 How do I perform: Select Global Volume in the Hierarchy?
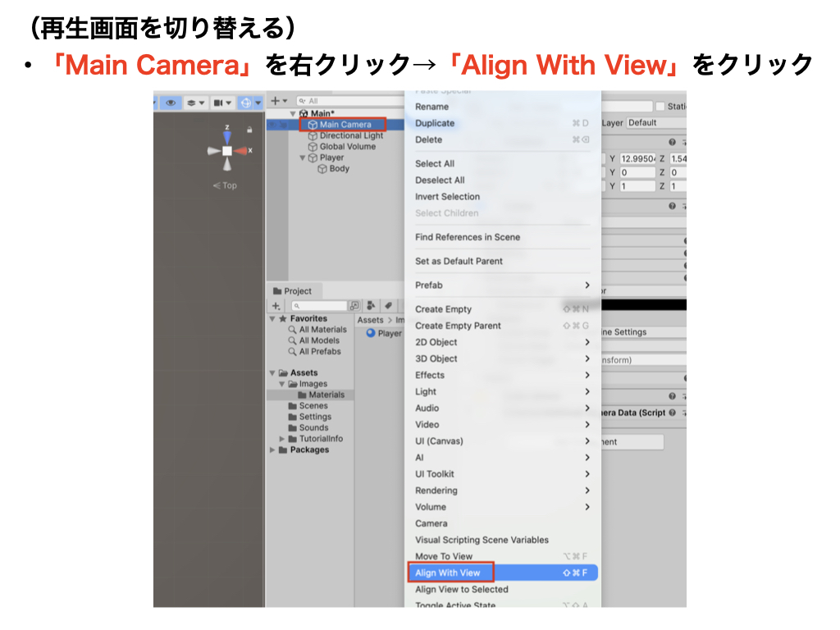(x=348, y=146)
